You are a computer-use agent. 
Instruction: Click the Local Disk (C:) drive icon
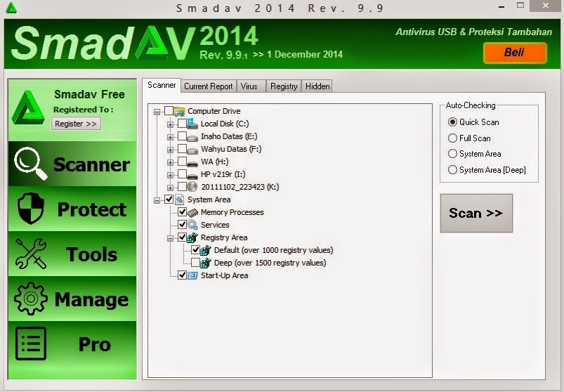[192, 124]
